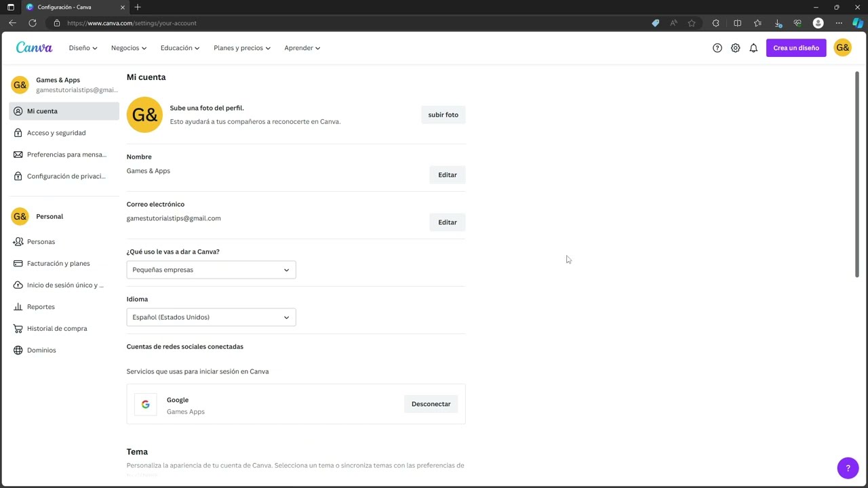Click the subir foto button
Viewport: 868px width, 488px height.
tap(443, 115)
